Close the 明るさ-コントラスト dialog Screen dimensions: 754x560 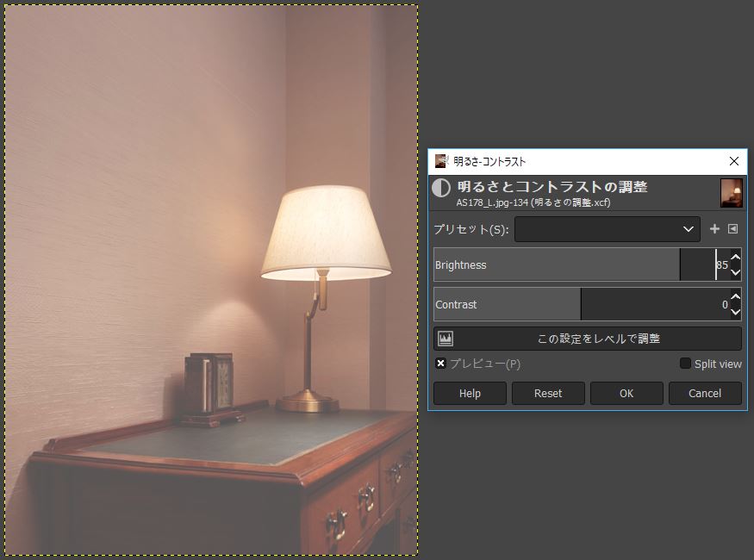tap(734, 161)
